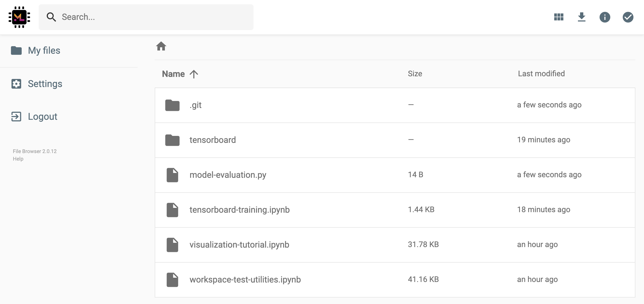Click the ML workspace logo
This screenshot has height=304, width=644.
tap(19, 17)
